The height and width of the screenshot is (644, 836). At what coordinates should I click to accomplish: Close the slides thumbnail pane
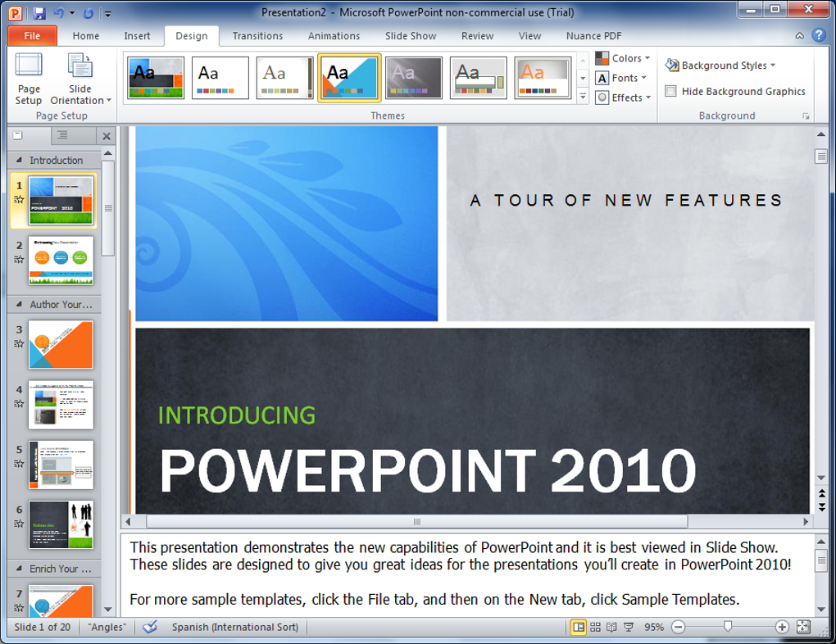click(x=107, y=136)
